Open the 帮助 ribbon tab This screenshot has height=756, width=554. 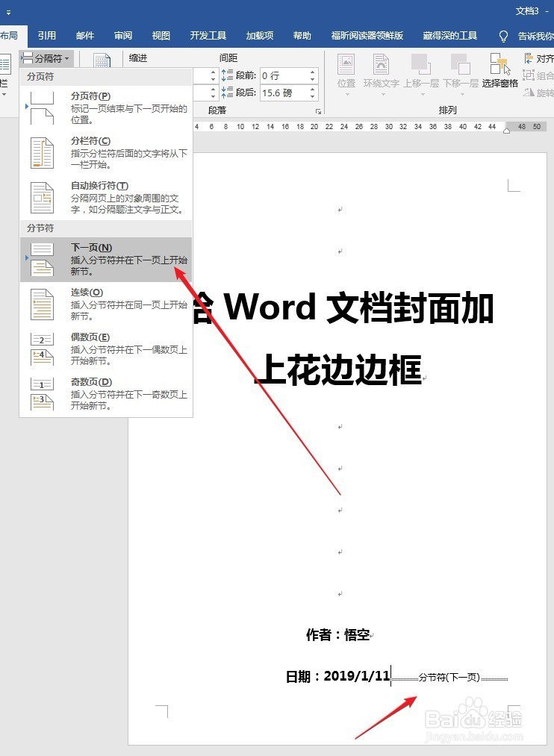tap(302, 36)
